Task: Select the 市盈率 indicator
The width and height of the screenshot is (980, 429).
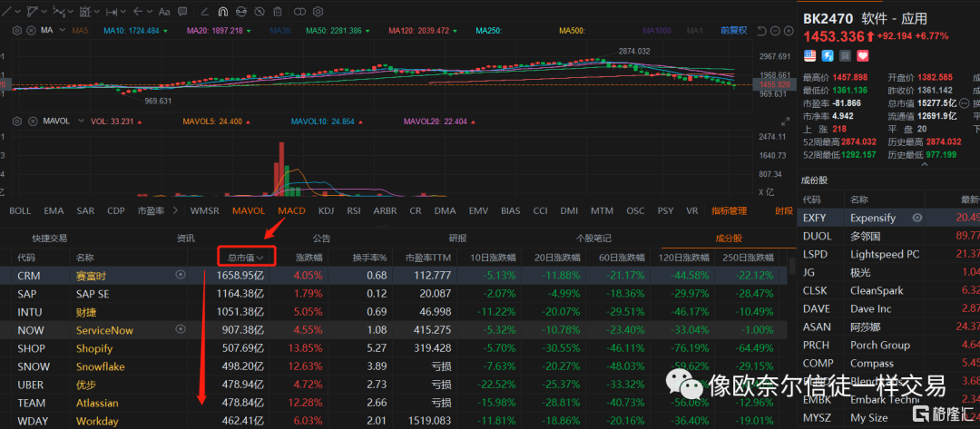Action: [x=152, y=211]
